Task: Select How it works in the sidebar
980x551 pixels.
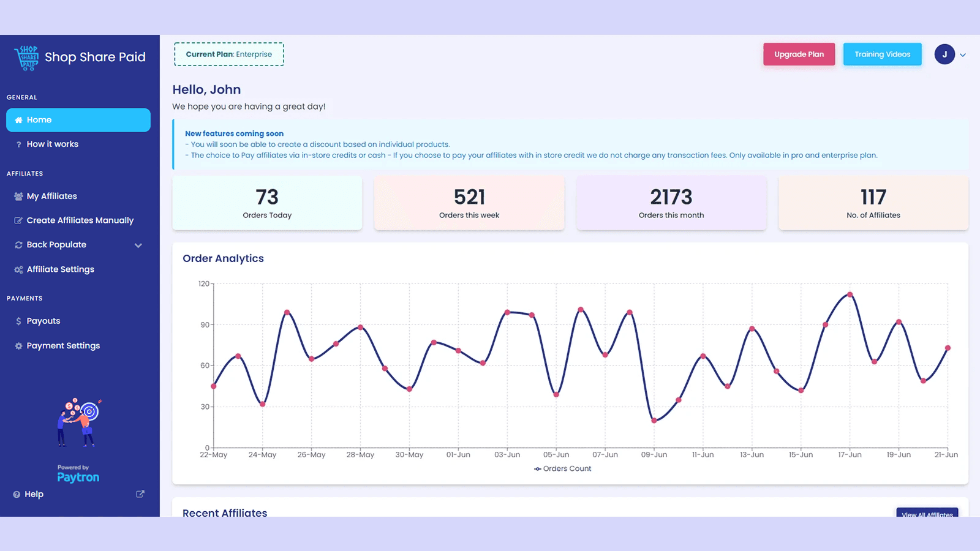Action: pos(52,144)
